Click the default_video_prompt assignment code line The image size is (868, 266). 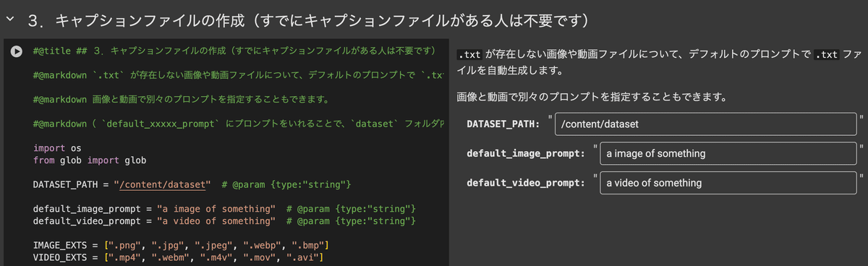[x=224, y=220]
